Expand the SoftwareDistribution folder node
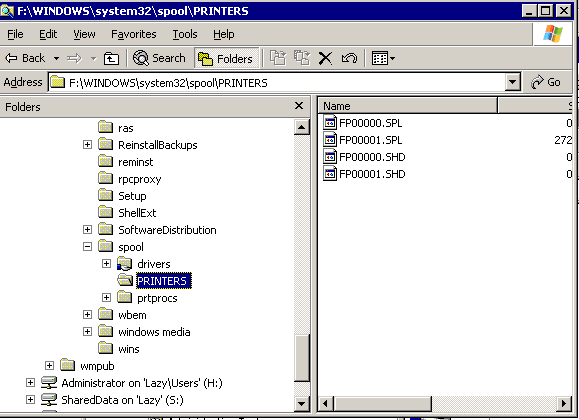 [88, 229]
